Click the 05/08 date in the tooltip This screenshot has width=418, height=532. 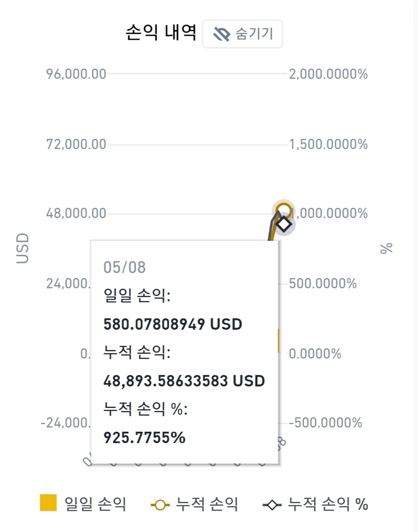click(124, 267)
